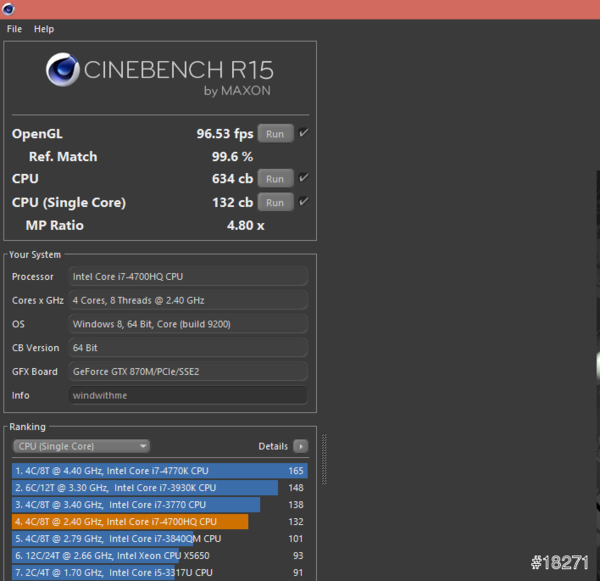Viewport: 600px width, 581px height.
Task: Expand ranking Details with the arrow button
Action: point(300,446)
